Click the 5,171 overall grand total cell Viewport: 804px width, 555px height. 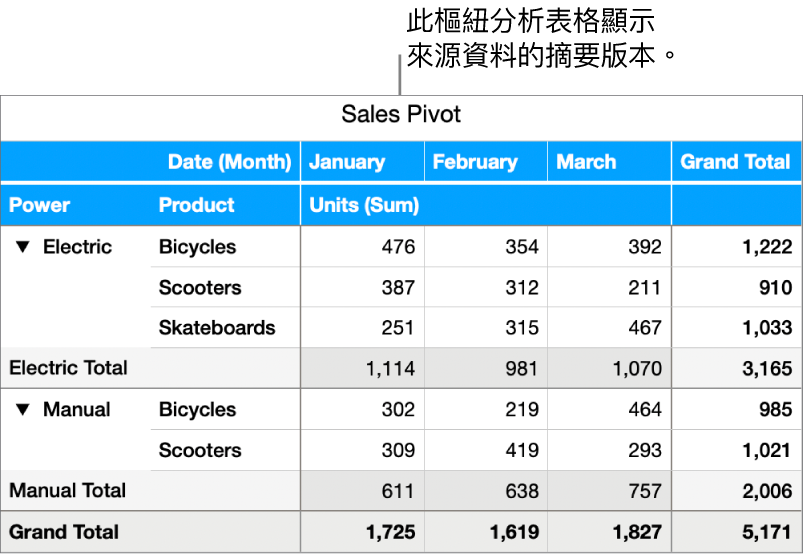(767, 532)
